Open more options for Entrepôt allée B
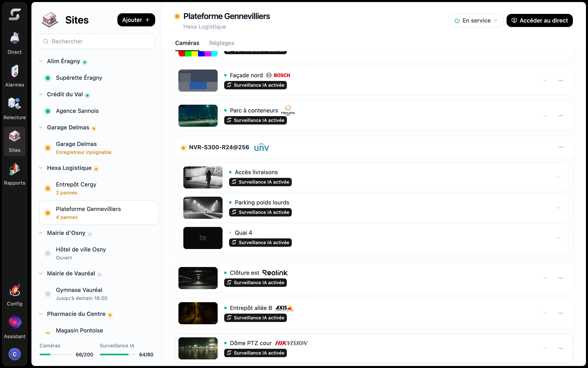Viewport: 588px width, 368px height. (x=561, y=313)
